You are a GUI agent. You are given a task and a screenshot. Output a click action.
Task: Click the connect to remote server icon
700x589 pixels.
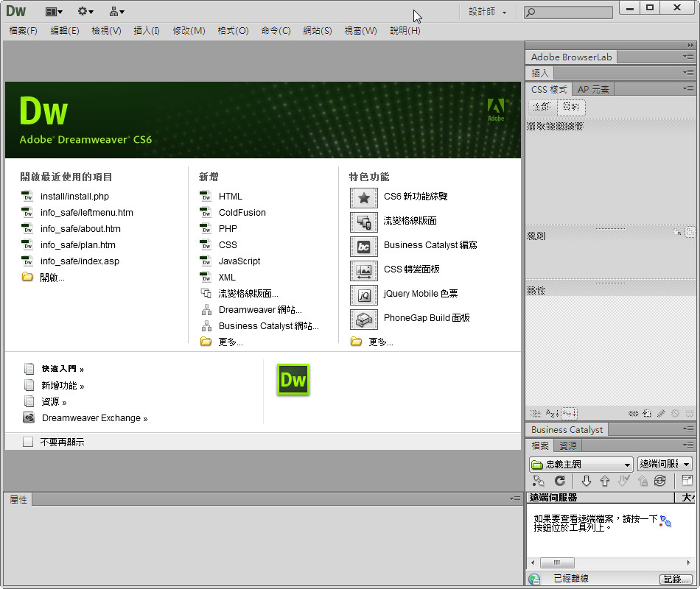pos(539,481)
